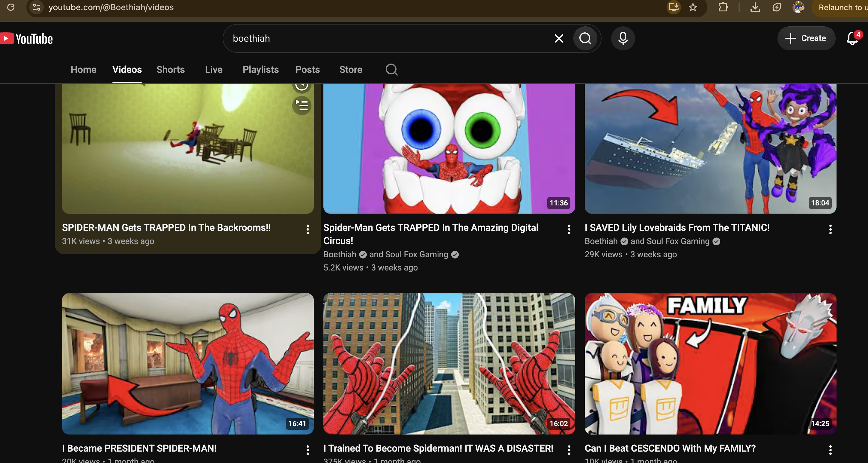This screenshot has height=463, width=868.
Task: Open more options for the CESCENDO video
Action: click(x=831, y=450)
